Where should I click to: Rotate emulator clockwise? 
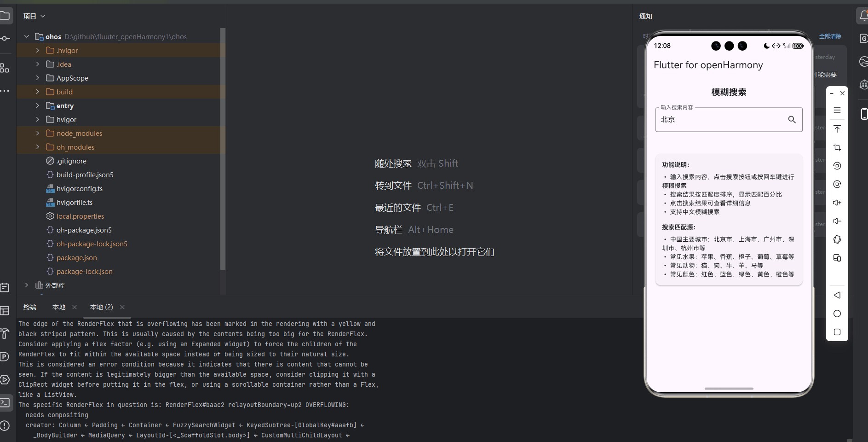[x=837, y=184]
